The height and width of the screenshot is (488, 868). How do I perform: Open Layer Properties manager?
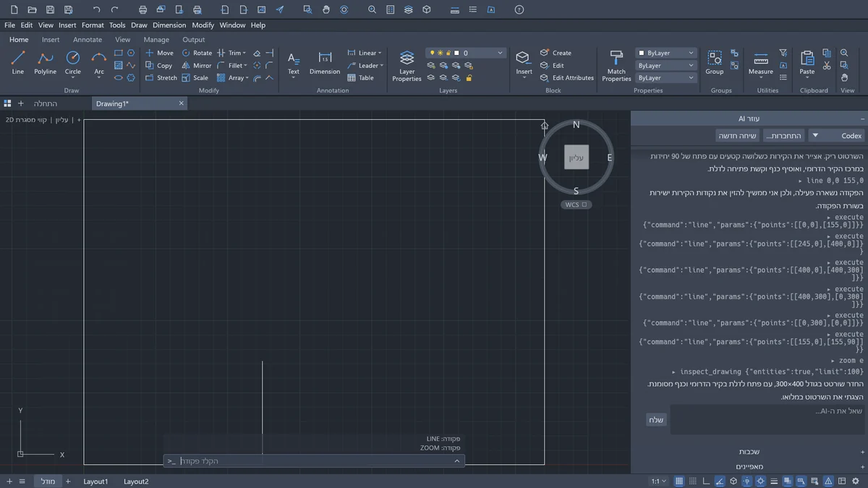point(407,66)
